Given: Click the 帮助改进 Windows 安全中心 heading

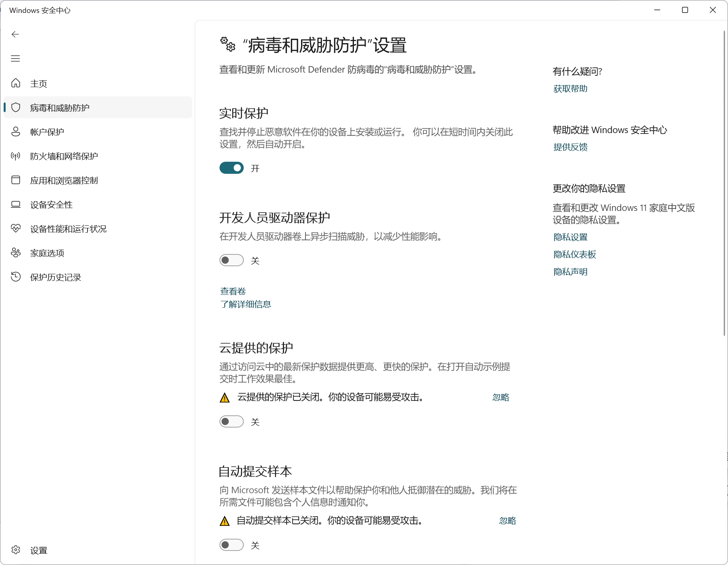Looking at the screenshot, I should pos(610,130).
